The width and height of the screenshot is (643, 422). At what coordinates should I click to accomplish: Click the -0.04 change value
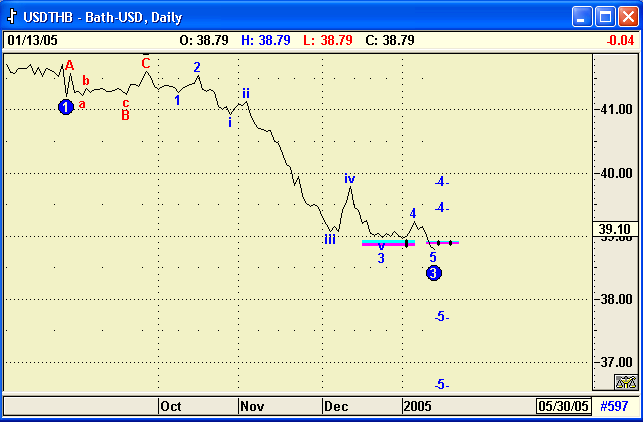pyautogui.click(x=620, y=40)
